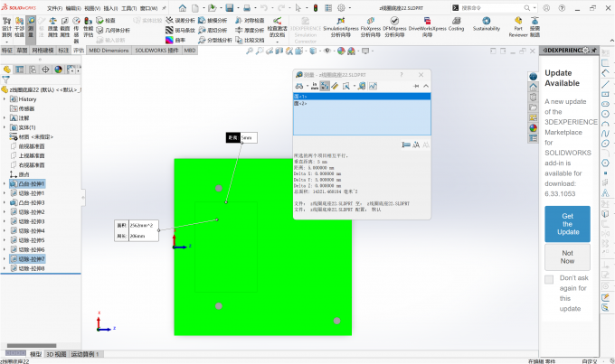Check the Don't ask again checkbox

549,279
